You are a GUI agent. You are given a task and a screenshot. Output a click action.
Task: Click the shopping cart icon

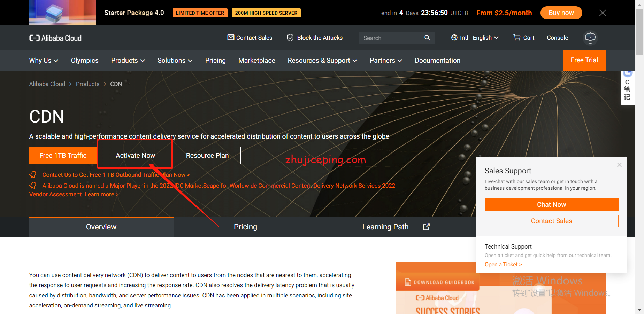point(517,38)
